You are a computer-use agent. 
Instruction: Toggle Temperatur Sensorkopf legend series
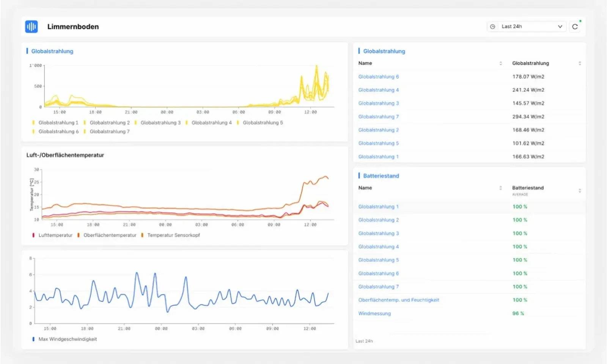170,235
